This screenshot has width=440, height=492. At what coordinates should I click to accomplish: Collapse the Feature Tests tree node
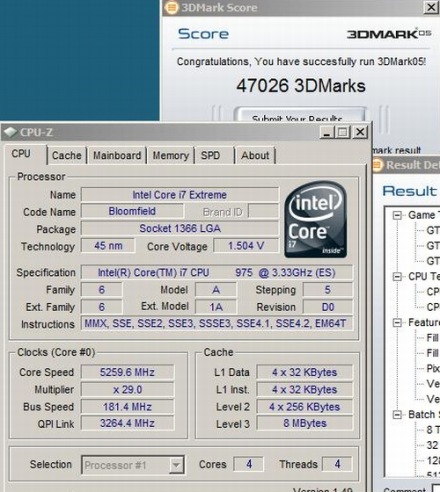(x=397, y=323)
